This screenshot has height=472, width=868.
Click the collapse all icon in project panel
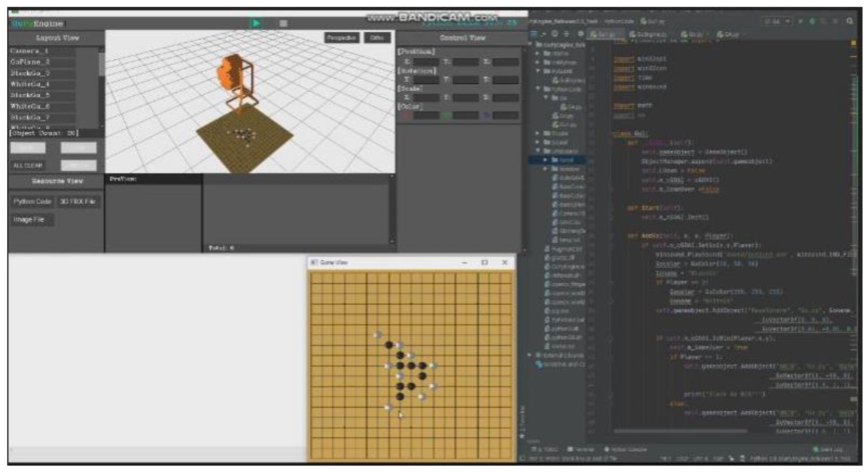point(566,34)
